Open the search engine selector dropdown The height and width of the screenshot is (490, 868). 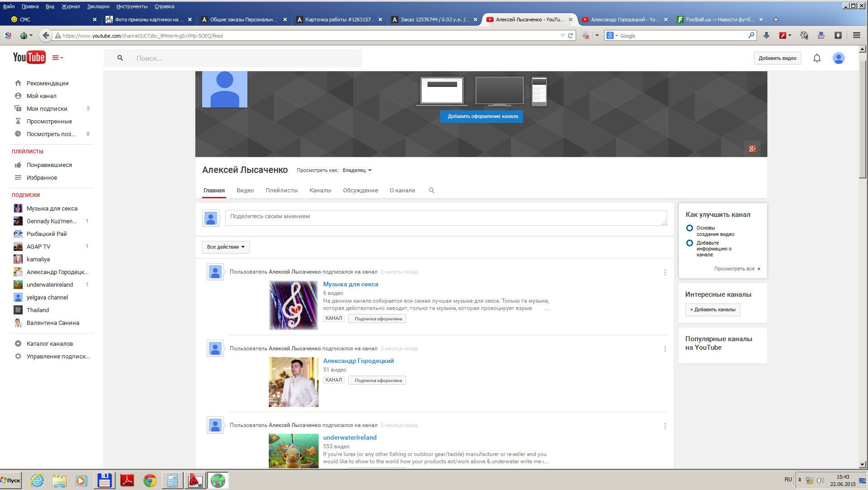tap(612, 35)
